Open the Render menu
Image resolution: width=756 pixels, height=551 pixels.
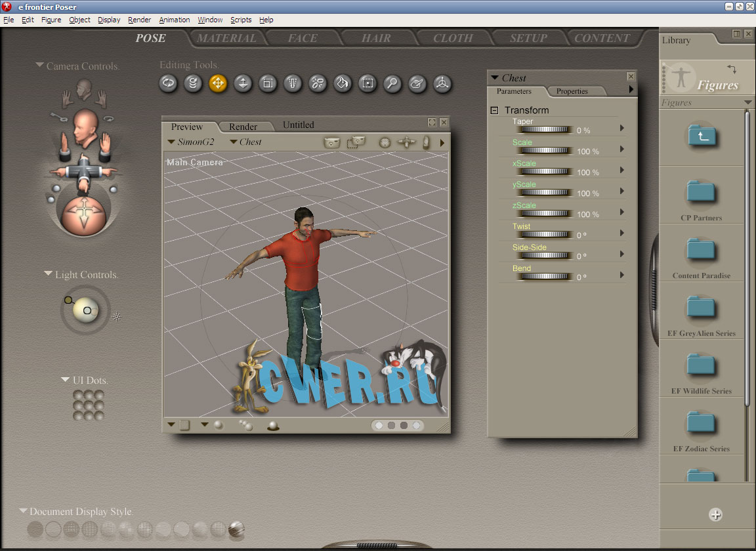point(139,20)
